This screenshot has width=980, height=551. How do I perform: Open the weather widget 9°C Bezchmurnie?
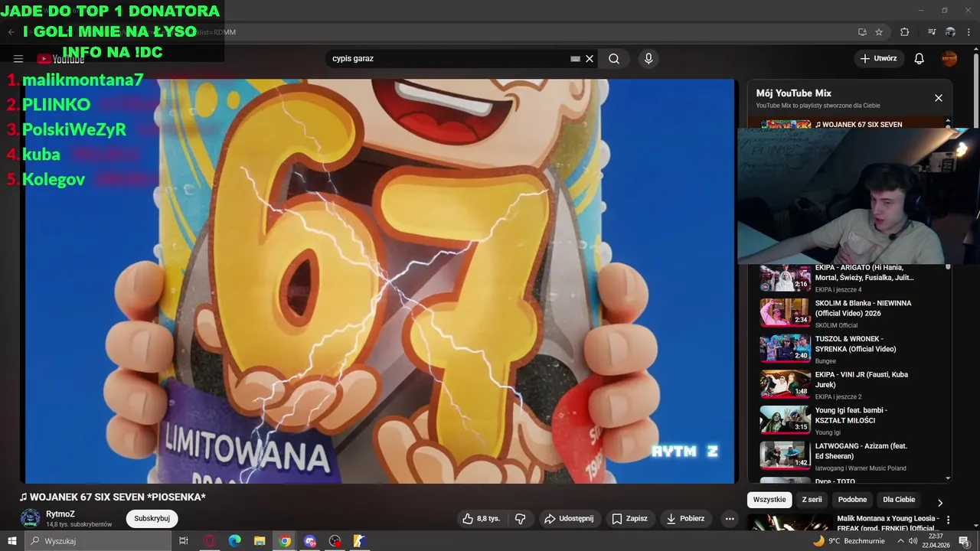click(x=848, y=541)
